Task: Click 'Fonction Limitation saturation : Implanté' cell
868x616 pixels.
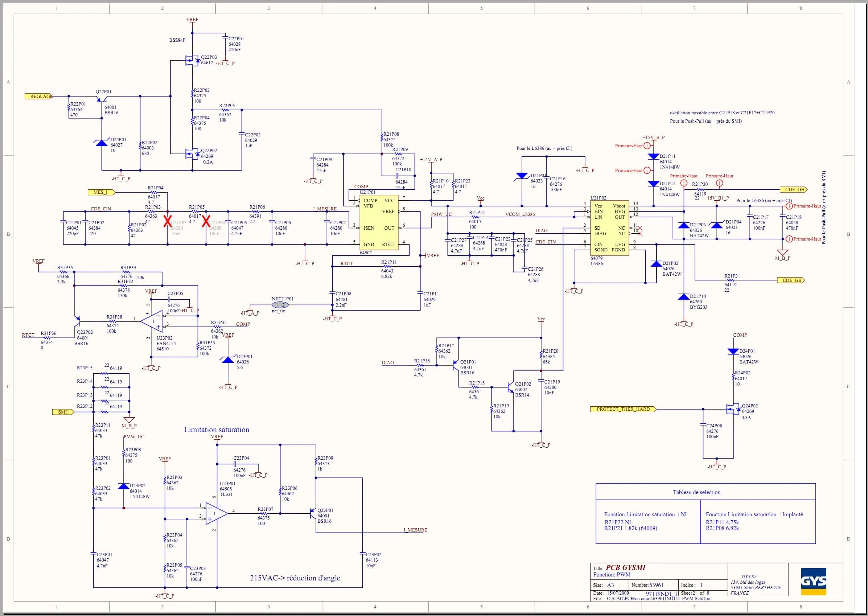Action: tap(754, 514)
